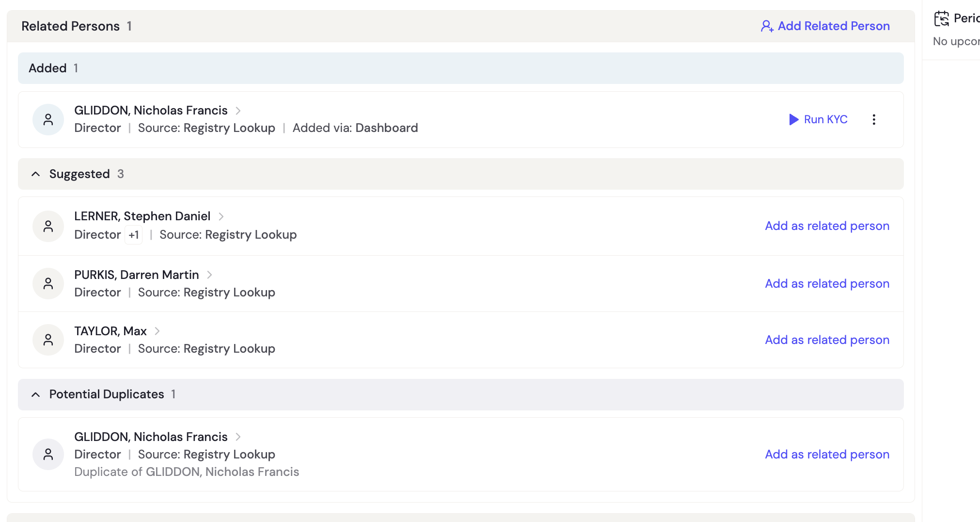Add PURKIS, Darren Martin as related person

(827, 283)
